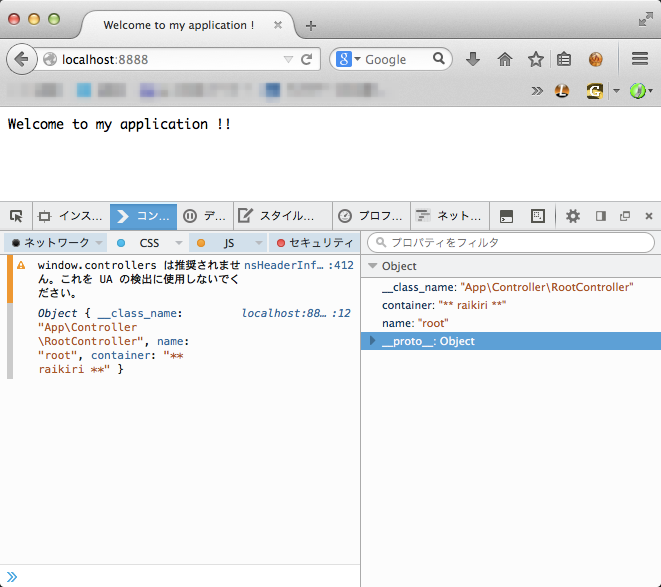Click the green round icon in bookmarks bar
The image size is (661, 587).
637,91
